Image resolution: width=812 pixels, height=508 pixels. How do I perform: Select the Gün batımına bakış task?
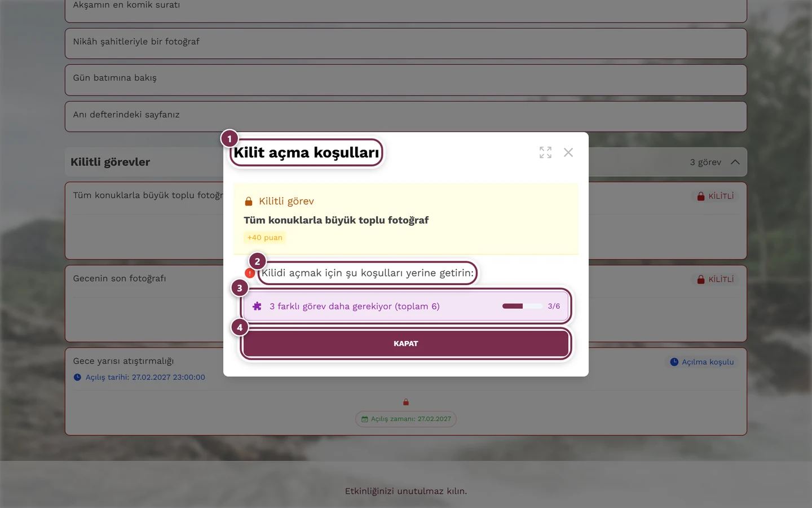[x=406, y=80]
